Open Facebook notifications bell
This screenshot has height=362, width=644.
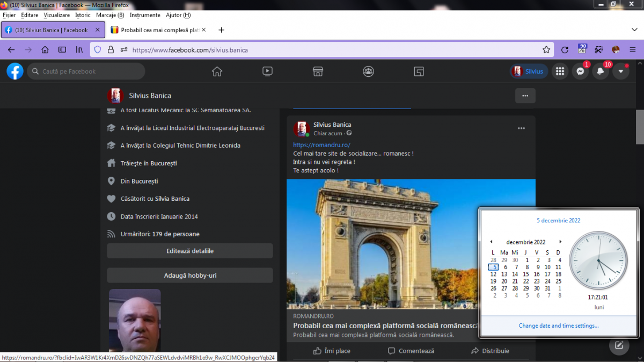click(x=601, y=71)
